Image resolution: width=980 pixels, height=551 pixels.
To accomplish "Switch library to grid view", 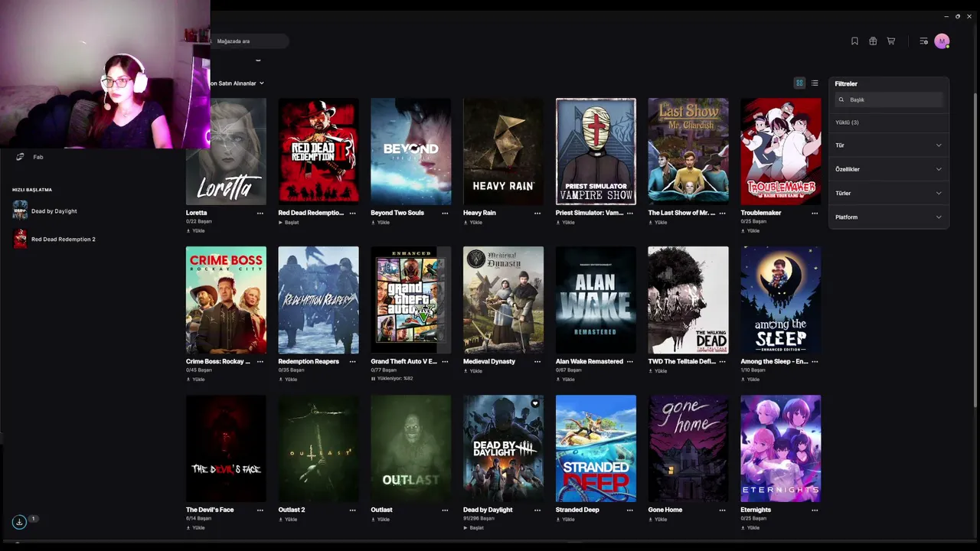I will coord(799,83).
